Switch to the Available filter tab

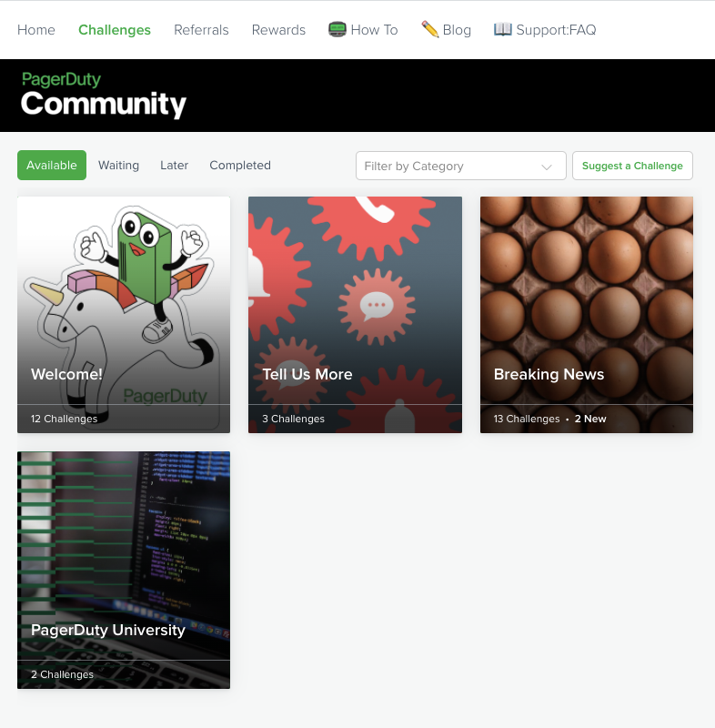(x=52, y=166)
